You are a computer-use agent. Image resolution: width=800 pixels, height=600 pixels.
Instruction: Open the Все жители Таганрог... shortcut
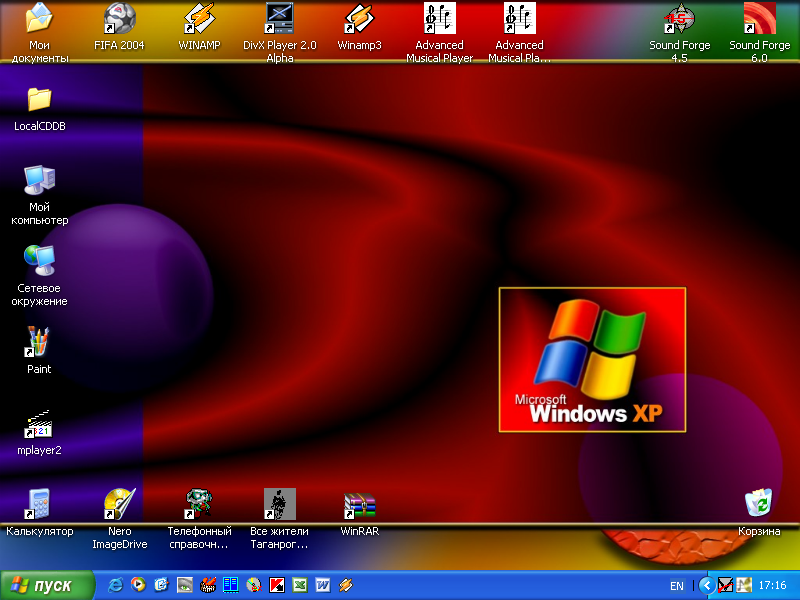279,504
